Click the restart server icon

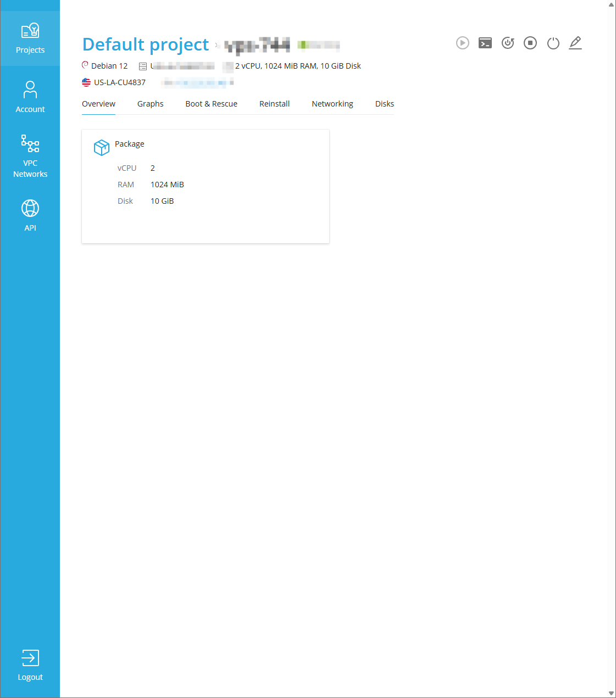tap(508, 43)
